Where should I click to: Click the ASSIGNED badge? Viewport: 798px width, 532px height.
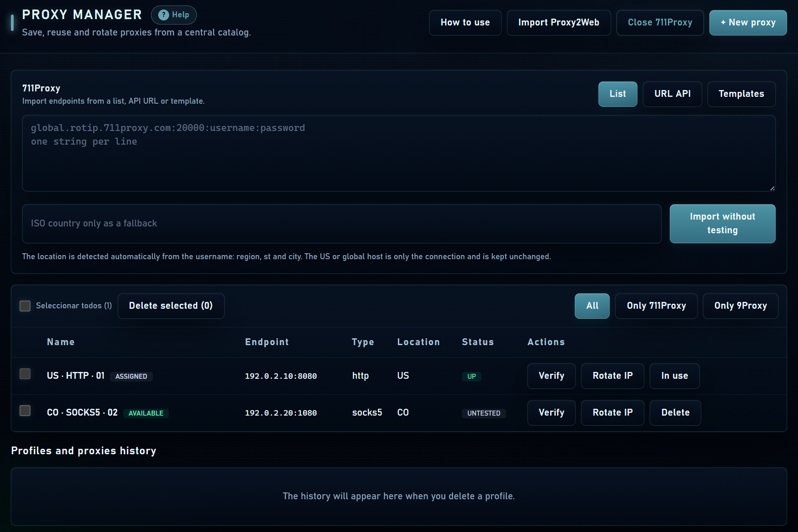131,376
